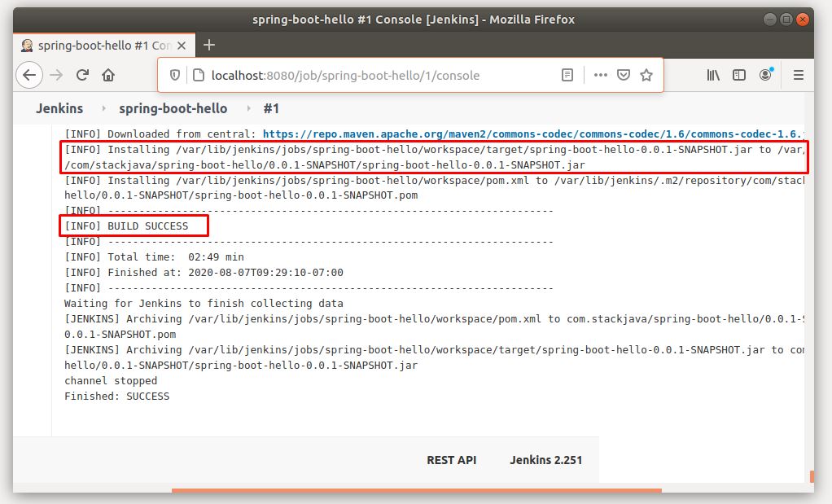Select the spring-boot-hello #1 Console tab
832x504 pixels.
click(x=104, y=45)
